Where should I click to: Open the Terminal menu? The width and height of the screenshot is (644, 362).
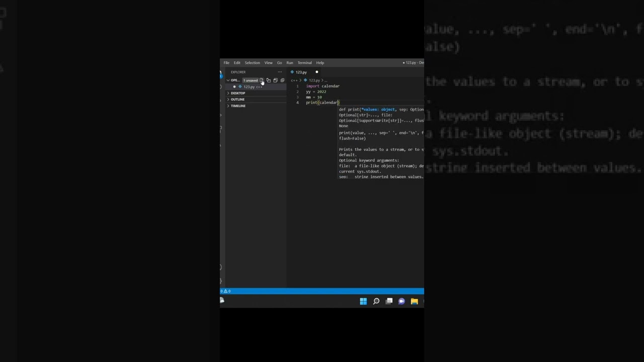click(x=304, y=63)
